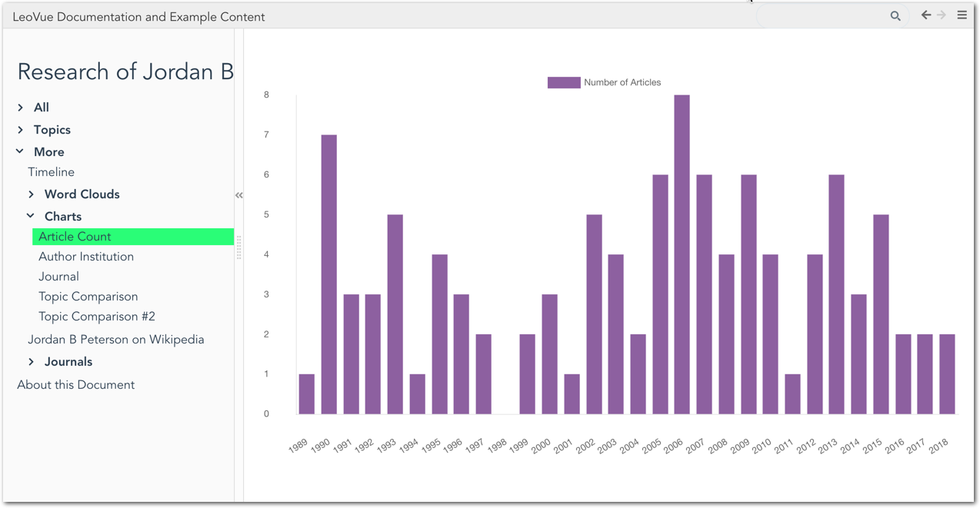This screenshot has width=980, height=508.
Task: Click the 2006 bar in chart
Action: (x=682, y=254)
